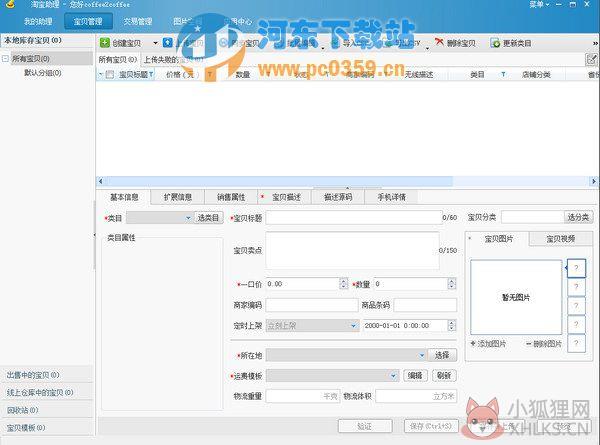Switch to 我的助理 tab
Viewport: 600px width, 445px height.
click(x=38, y=21)
